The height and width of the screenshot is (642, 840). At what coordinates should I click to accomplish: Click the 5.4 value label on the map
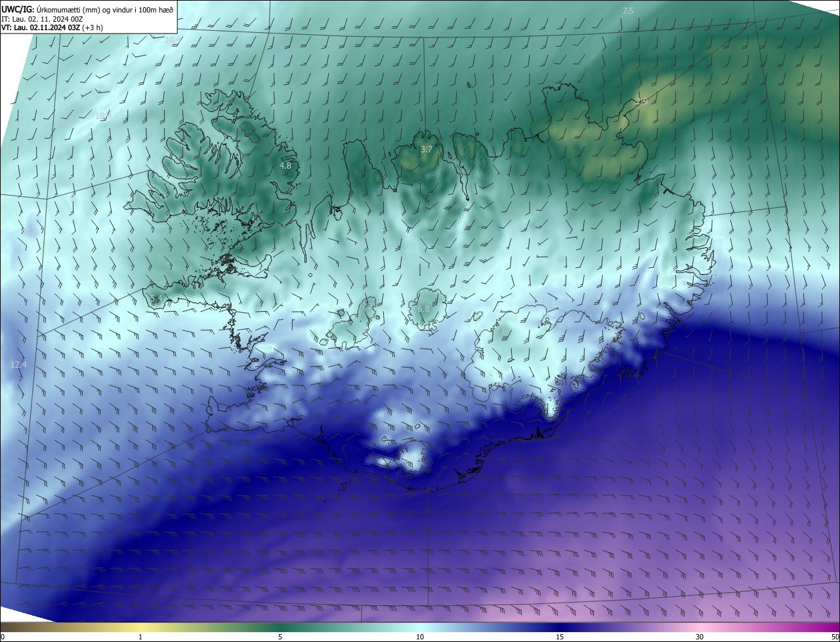(x=156, y=299)
